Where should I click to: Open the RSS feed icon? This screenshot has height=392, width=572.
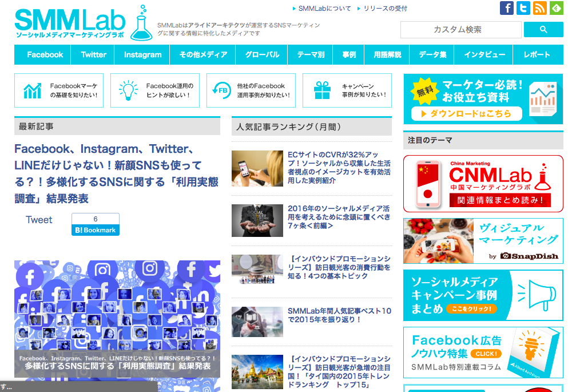click(x=540, y=7)
